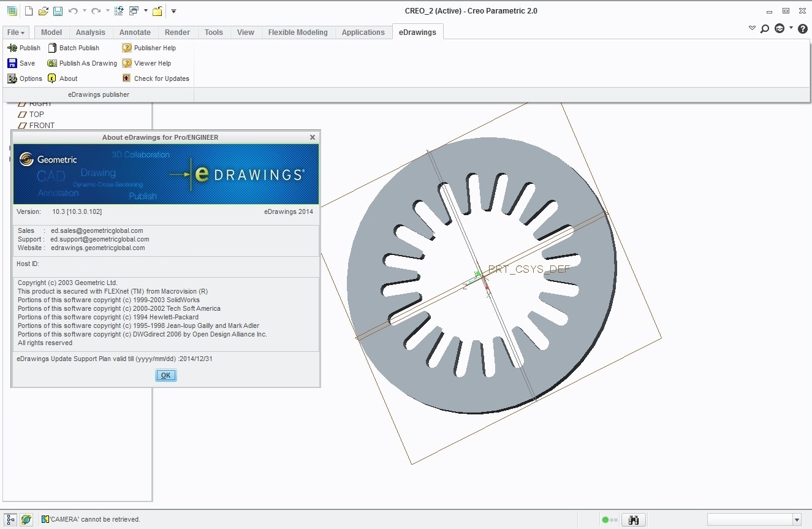812x529 pixels.
Task: Click the eDrawings Publish icon
Action: [24, 48]
